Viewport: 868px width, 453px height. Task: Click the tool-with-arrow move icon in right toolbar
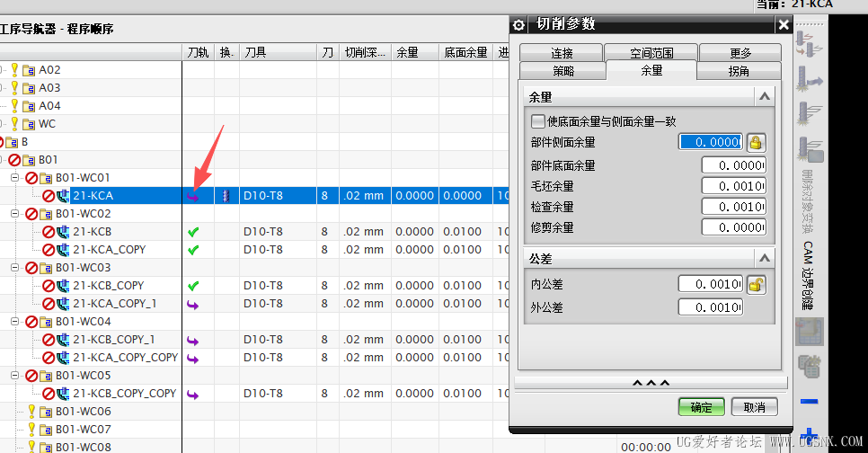pos(810,78)
